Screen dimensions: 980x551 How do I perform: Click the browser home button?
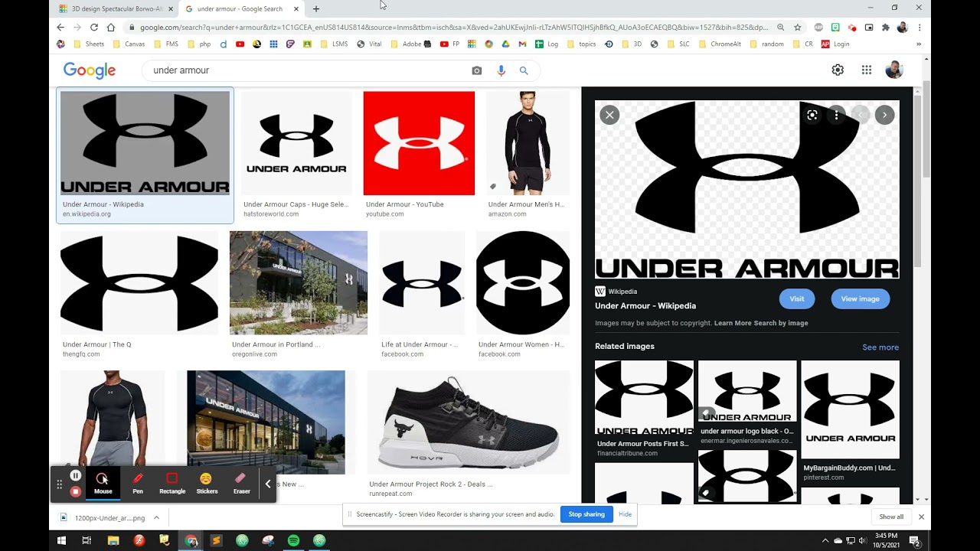pyautogui.click(x=111, y=27)
